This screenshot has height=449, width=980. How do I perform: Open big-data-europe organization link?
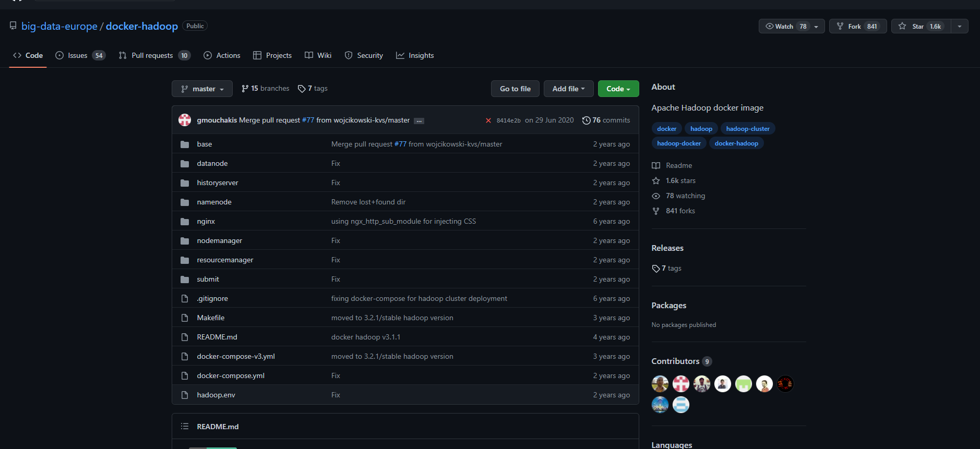tap(59, 26)
